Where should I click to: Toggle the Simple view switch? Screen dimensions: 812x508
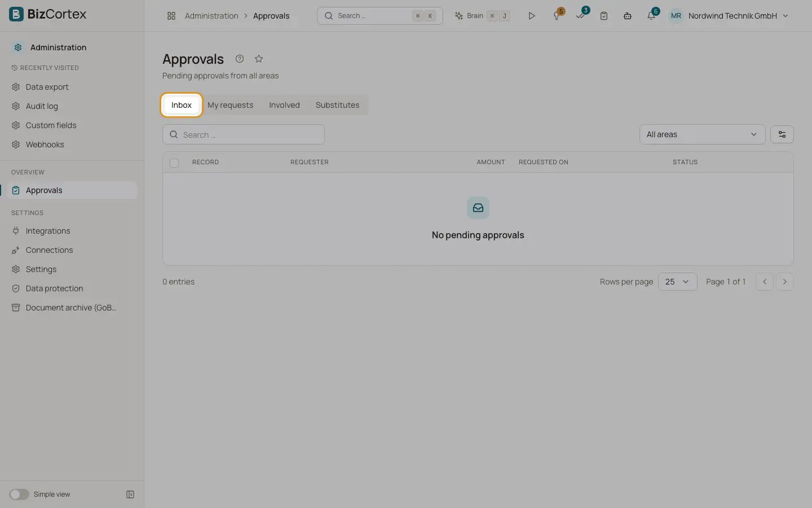point(19,494)
